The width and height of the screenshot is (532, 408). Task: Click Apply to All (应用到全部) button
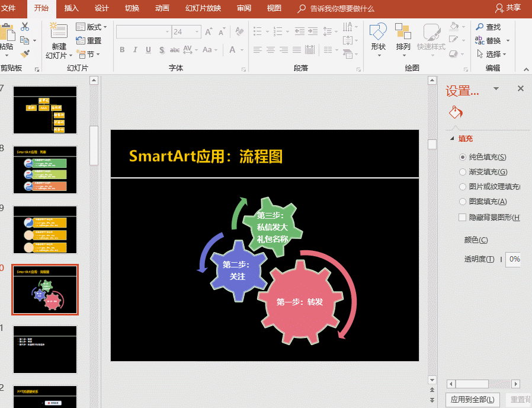472,400
